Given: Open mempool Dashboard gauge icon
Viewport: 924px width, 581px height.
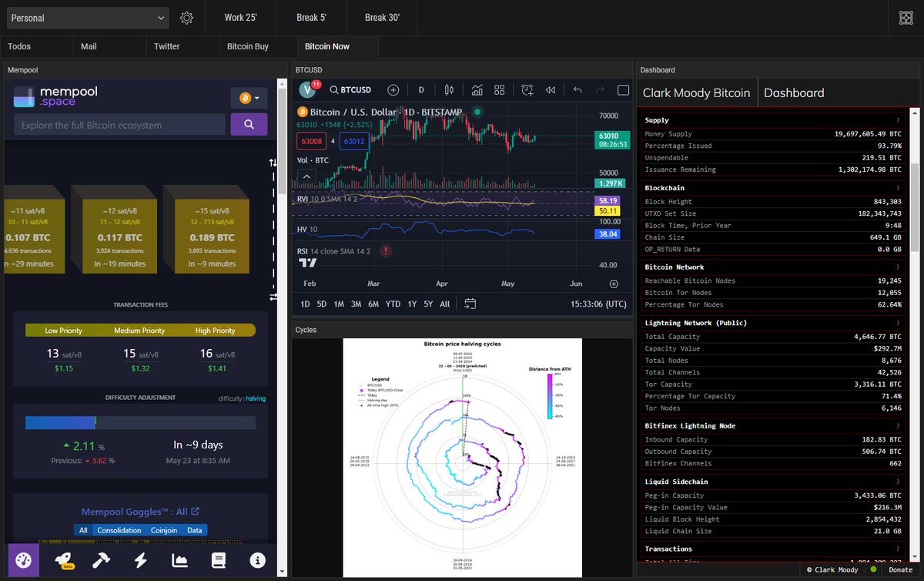Looking at the screenshot, I should pos(23,561).
